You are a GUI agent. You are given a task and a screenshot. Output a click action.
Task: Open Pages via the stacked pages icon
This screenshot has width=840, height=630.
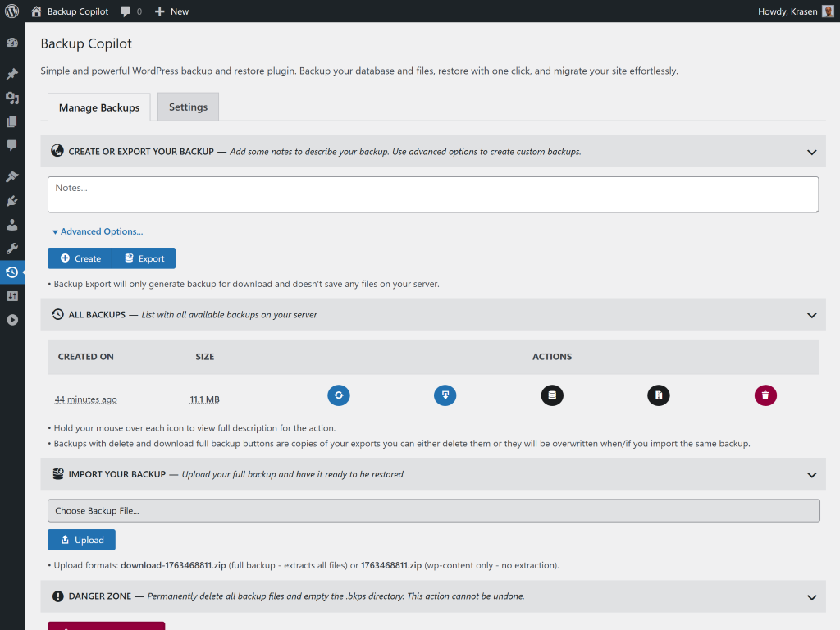tap(11, 121)
